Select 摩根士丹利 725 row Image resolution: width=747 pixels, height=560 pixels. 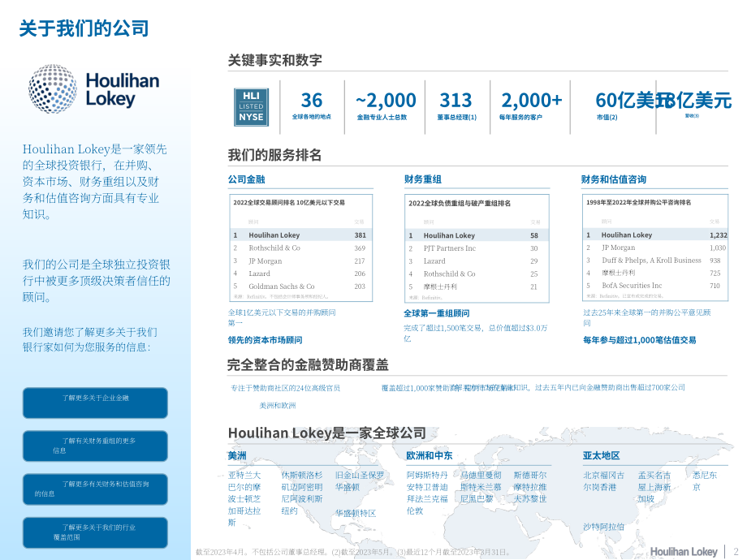tap(655, 273)
